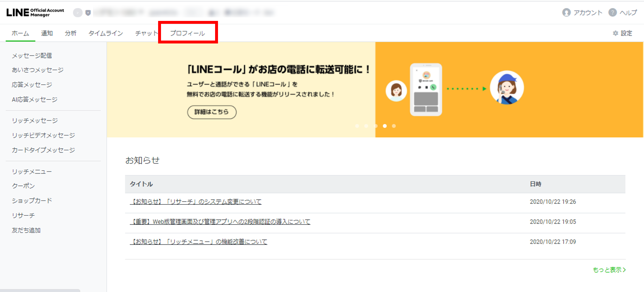Select あいさつメッセージ in the sidebar
This screenshot has width=644, height=292.
pos(38,70)
